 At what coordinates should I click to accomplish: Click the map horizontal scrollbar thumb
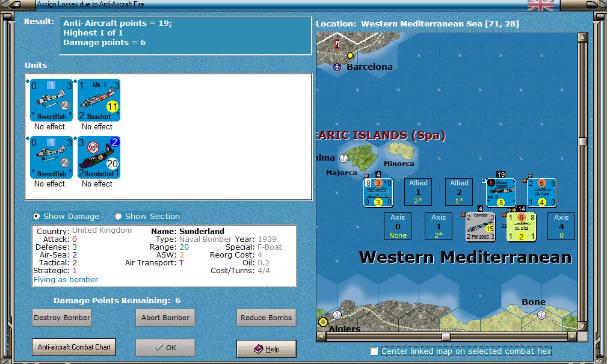[446, 336]
